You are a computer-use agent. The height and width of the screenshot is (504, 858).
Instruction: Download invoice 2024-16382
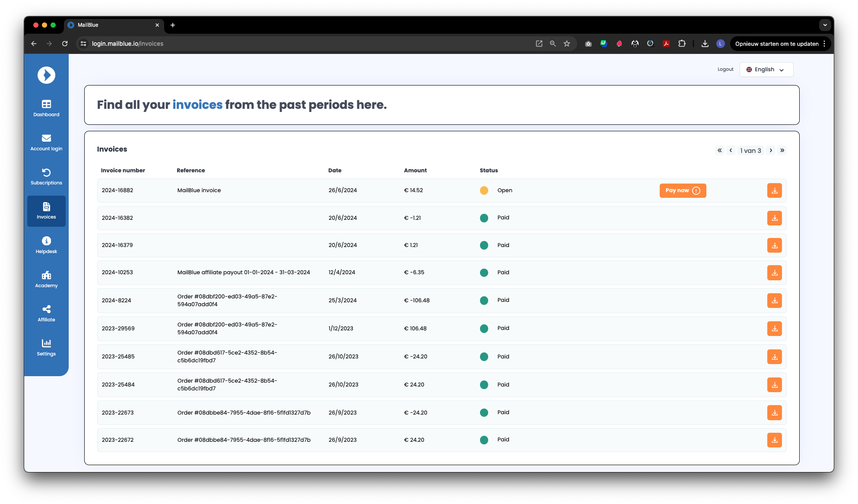tap(774, 218)
